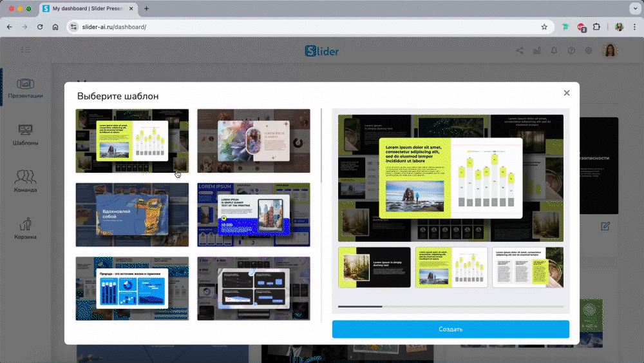644x363 pixels.
Task: Open the Команда sidebar section
Action: click(25, 181)
